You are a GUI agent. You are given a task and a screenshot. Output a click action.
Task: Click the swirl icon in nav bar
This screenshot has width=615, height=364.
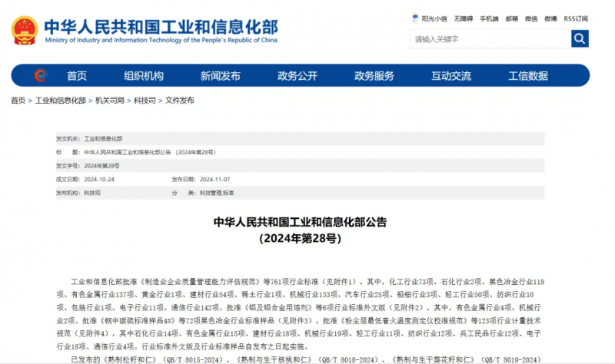41,75
